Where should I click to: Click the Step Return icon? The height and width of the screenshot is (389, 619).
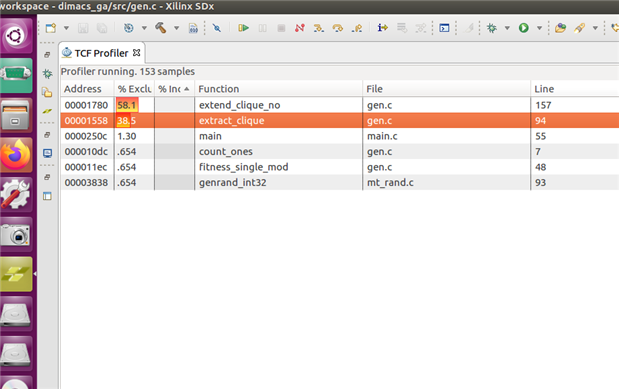[357, 28]
